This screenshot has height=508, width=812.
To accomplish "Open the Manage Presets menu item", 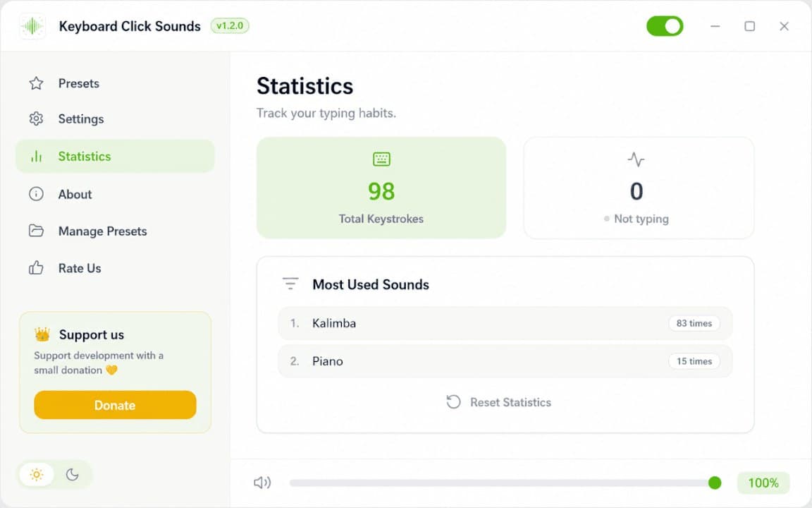I will [x=115, y=231].
